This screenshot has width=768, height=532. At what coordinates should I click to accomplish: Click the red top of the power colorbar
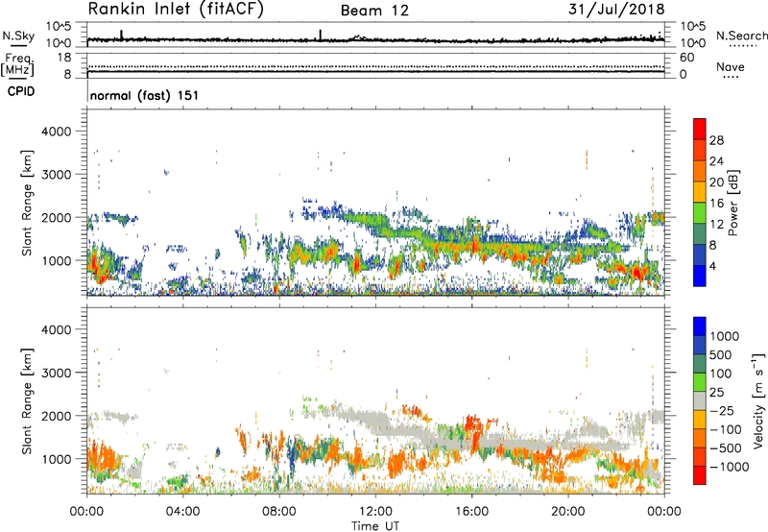[x=700, y=129]
